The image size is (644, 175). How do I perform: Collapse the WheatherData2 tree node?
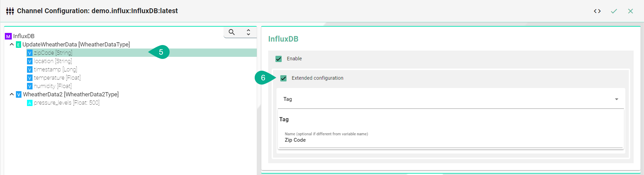click(x=12, y=95)
